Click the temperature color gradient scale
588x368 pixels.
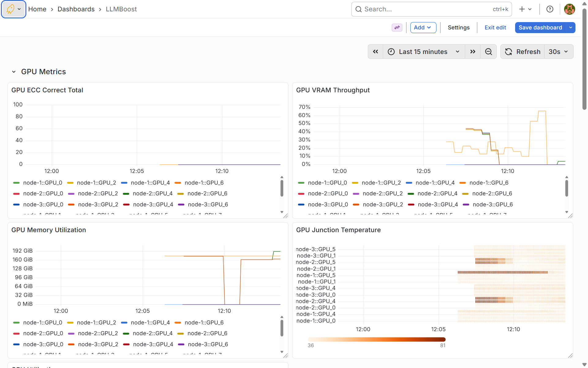click(x=376, y=339)
